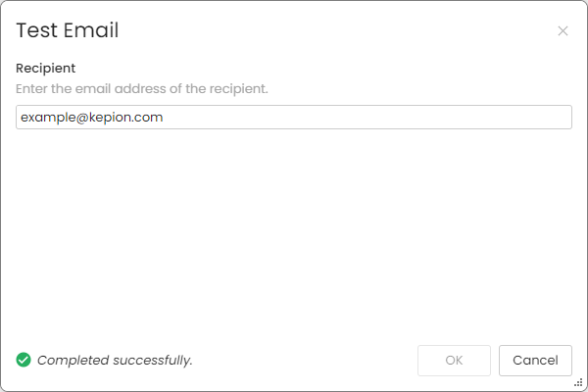Confirm the test email with OK
The width and height of the screenshot is (588, 392).
pos(454,360)
